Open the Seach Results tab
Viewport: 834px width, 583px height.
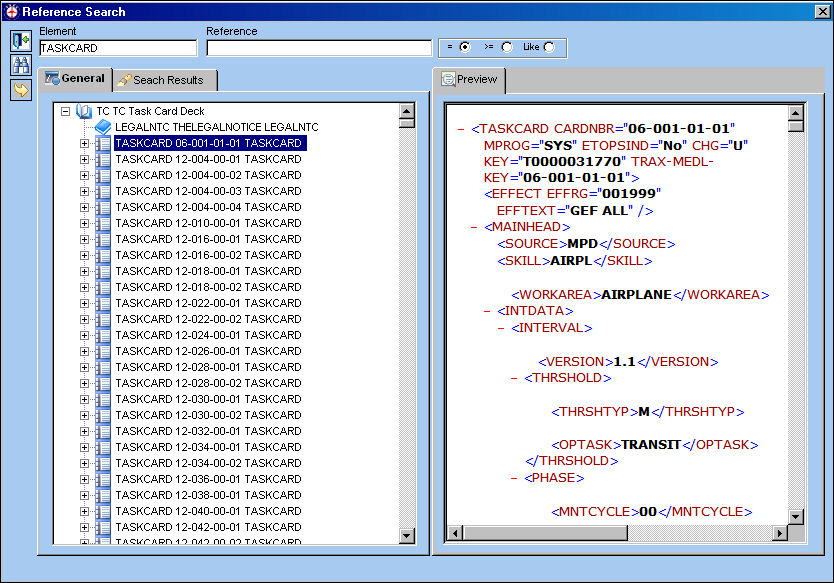pos(165,80)
